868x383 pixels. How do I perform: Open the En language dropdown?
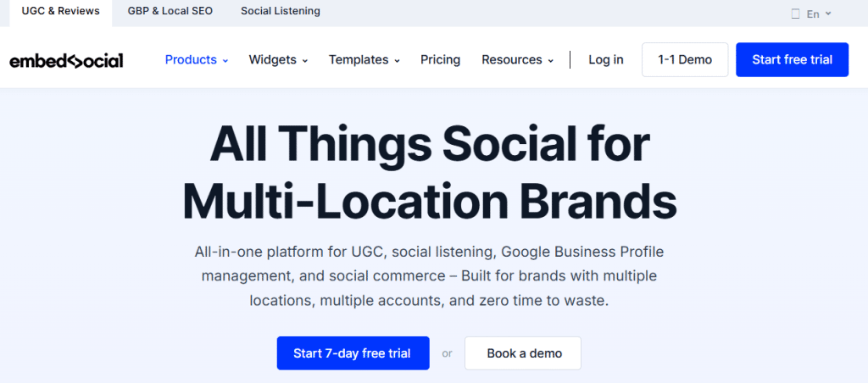[x=818, y=14]
